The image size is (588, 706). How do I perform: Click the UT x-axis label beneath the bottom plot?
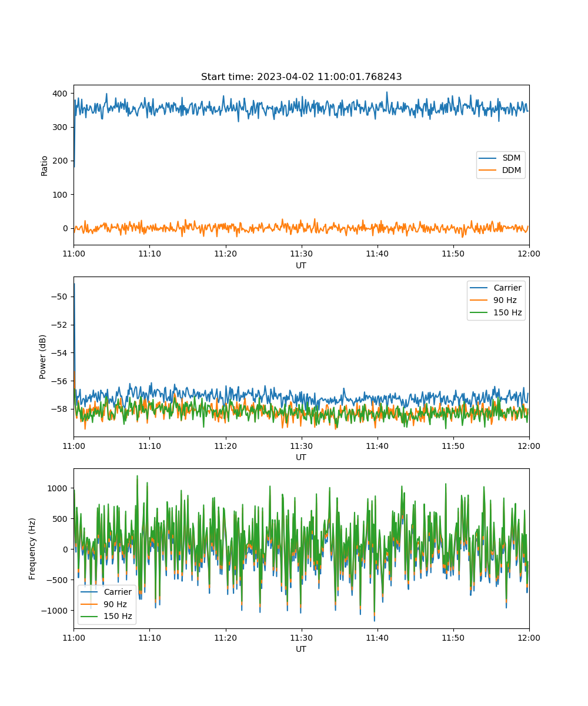click(301, 649)
